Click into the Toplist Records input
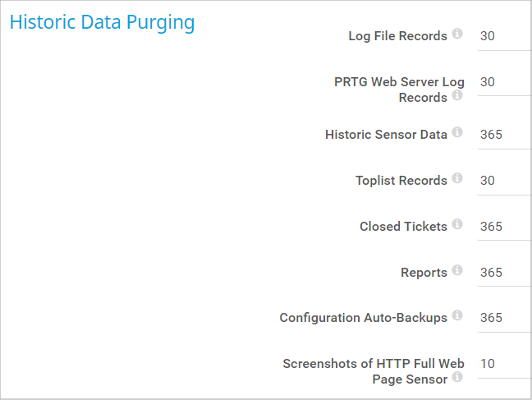 [x=504, y=181]
